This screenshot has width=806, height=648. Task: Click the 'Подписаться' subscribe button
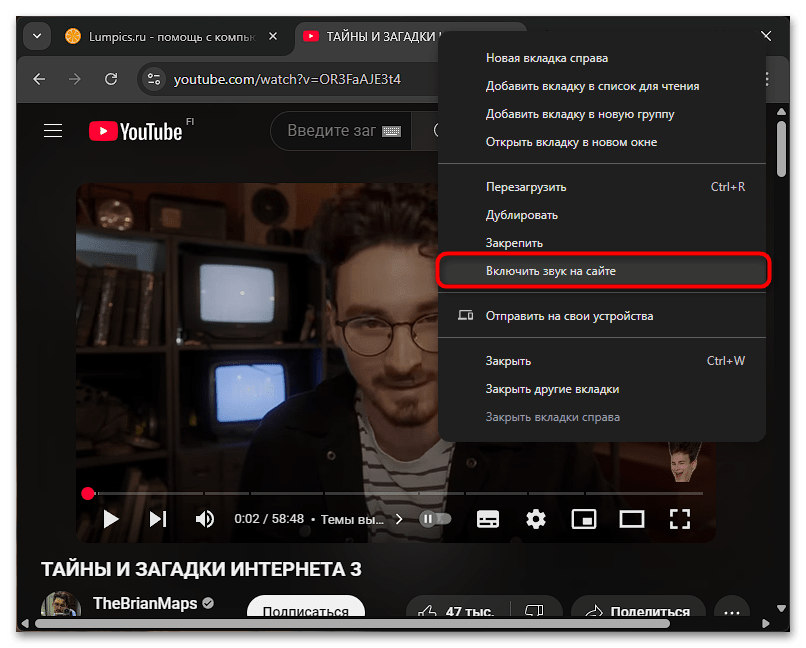click(306, 607)
